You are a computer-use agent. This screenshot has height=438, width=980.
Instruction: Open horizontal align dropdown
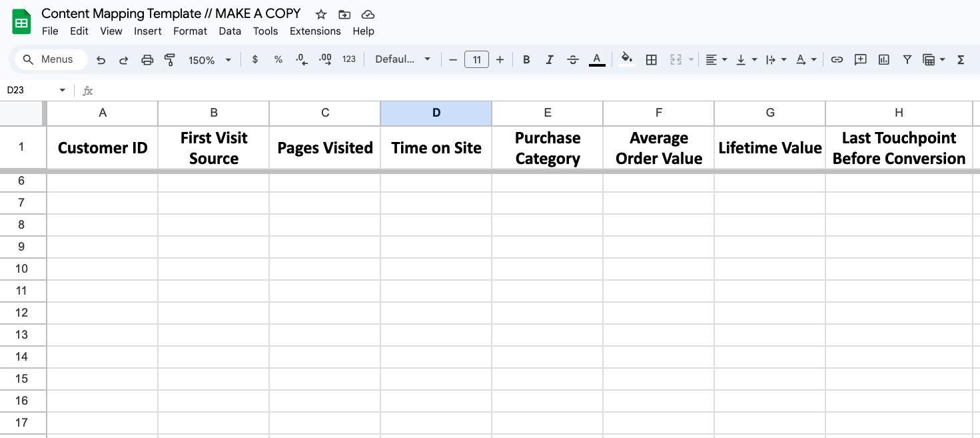(x=716, y=59)
